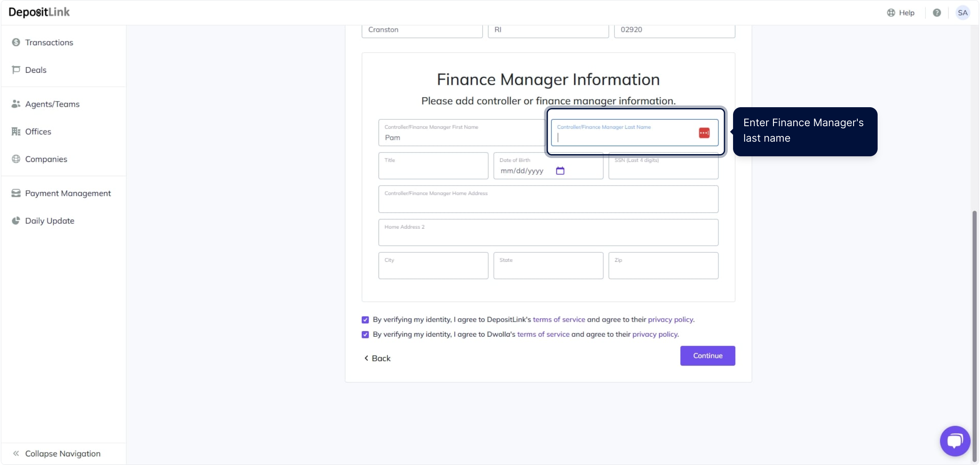Viewport: 980px width, 465px height.
Task: Open the Date of Birth calendar picker
Action: click(x=560, y=171)
